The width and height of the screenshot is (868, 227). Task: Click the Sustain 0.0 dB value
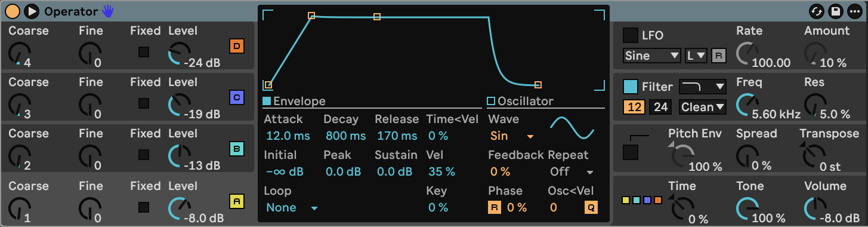[x=394, y=171]
